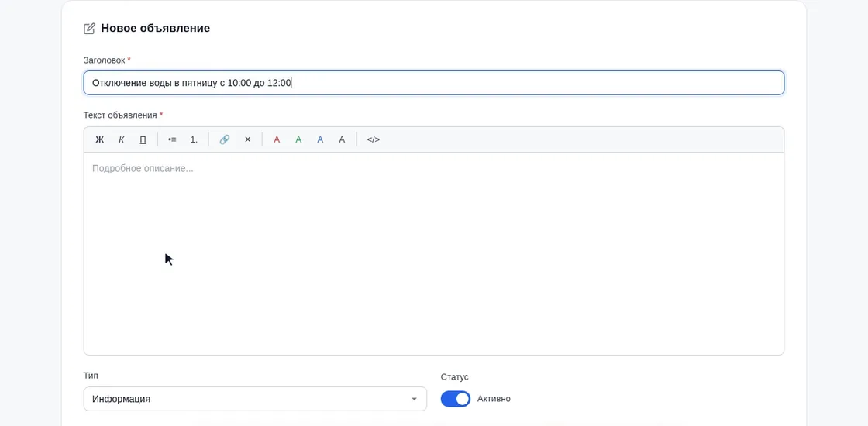This screenshot has height=426, width=868.
Task: Insert a numbered list
Action: coord(194,139)
